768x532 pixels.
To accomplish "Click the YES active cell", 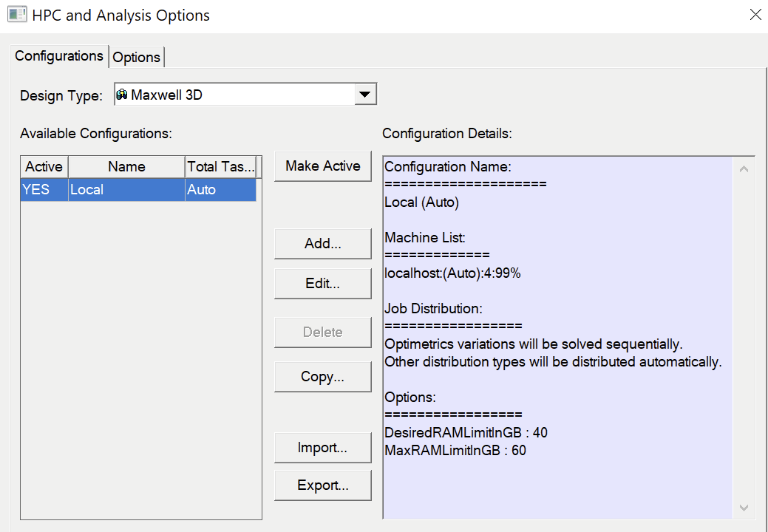I will [44, 189].
